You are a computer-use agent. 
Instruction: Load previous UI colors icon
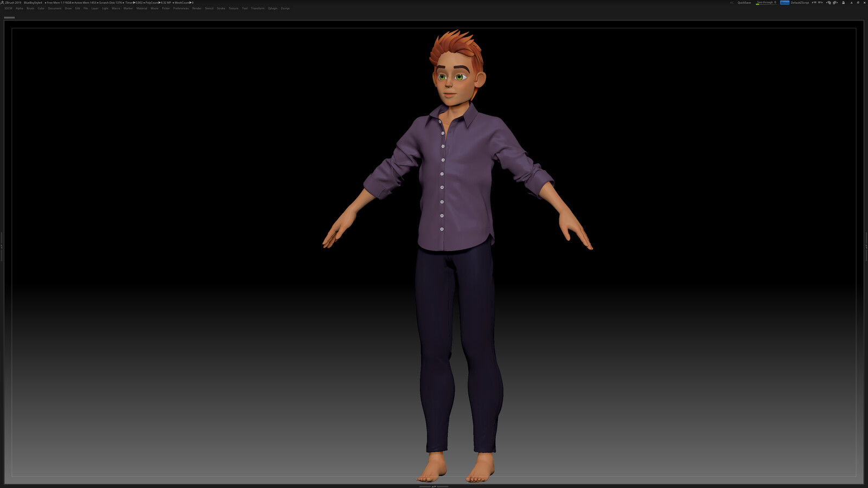click(x=828, y=3)
